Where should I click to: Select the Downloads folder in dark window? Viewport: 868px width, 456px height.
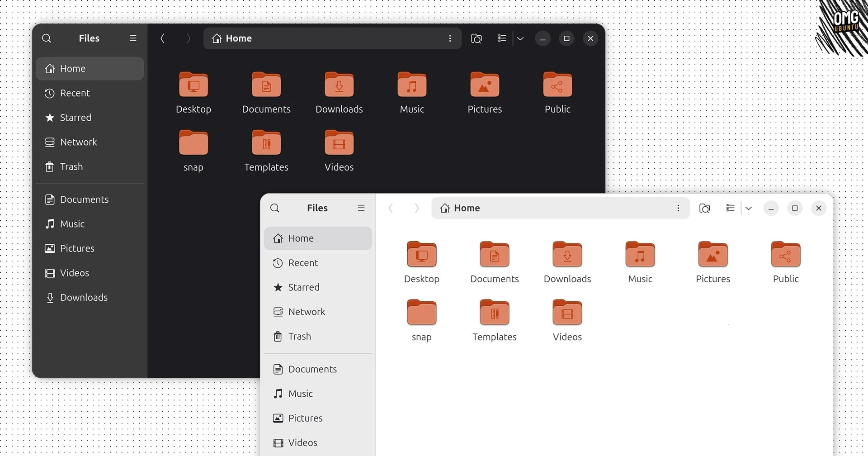339,93
